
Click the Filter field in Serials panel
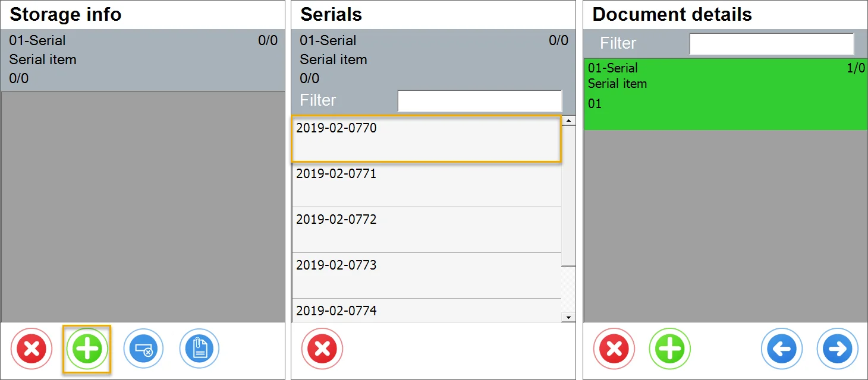[479, 101]
